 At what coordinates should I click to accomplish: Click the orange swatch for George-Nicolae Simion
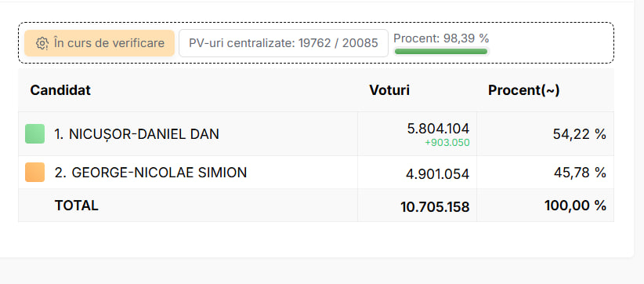[x=35, y=173]
